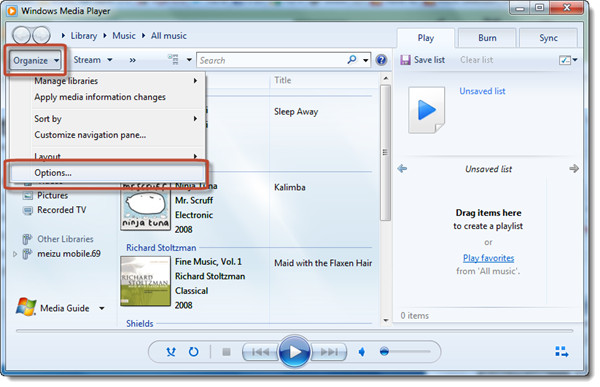600x387 pixels.
Task: Open the Stream dropdown menu
Action: [93, 60]
